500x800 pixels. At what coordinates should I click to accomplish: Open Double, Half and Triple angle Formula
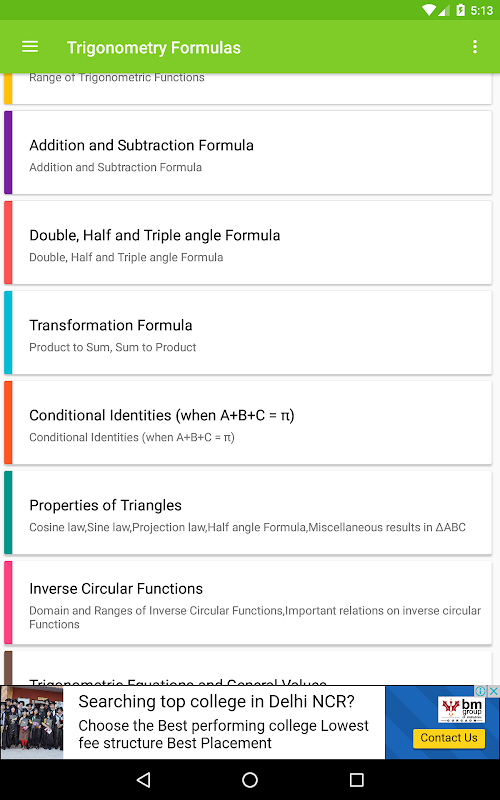point(248,242)
